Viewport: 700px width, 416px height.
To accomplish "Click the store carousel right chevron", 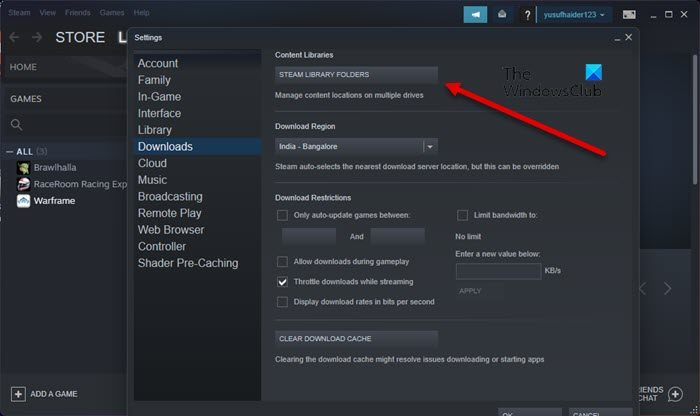I will [x=667, y=289].
